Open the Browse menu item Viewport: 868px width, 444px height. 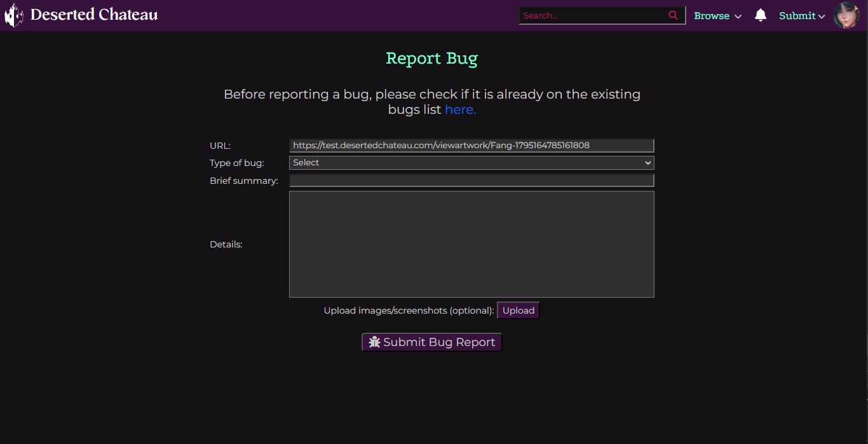point(711,16)
